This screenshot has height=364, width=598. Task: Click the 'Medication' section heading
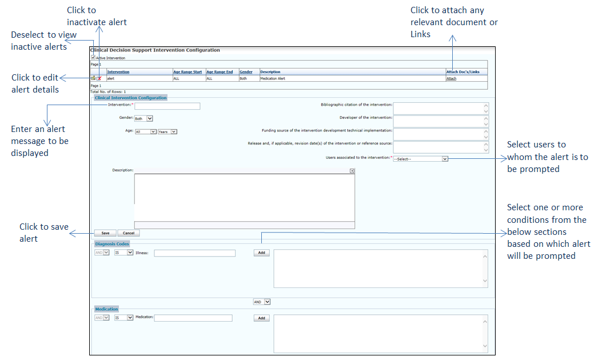(x=107, y=309)
